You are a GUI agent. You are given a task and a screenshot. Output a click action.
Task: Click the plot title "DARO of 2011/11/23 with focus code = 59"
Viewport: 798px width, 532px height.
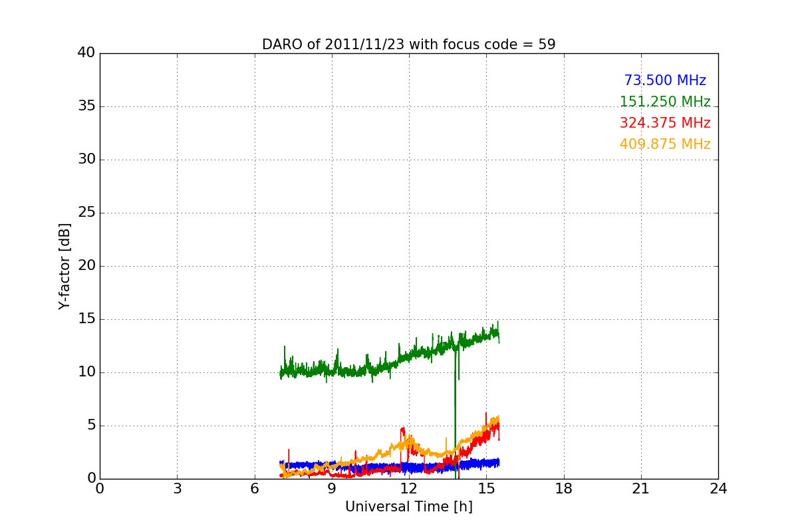pos(408,45)
